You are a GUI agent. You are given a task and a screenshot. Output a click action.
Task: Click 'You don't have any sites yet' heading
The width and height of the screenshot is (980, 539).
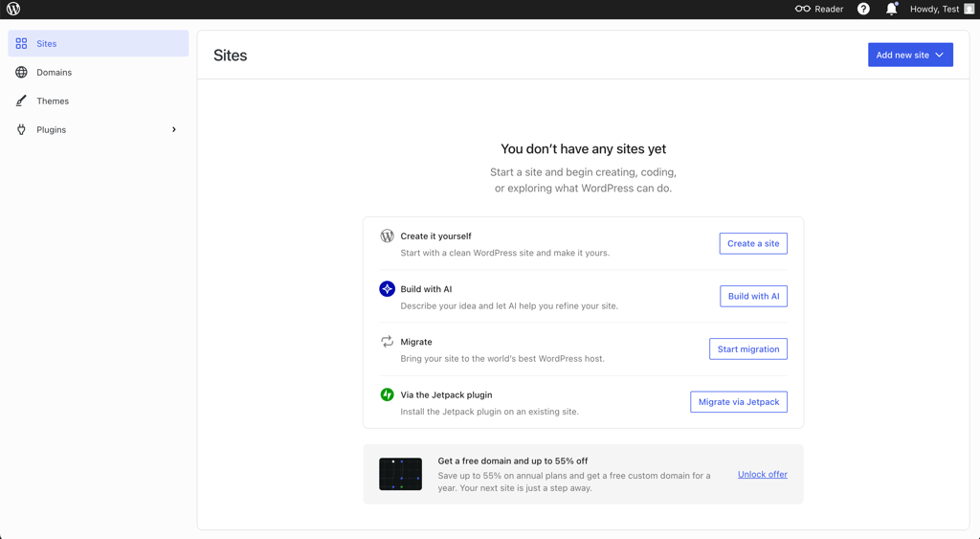[583, 148]
